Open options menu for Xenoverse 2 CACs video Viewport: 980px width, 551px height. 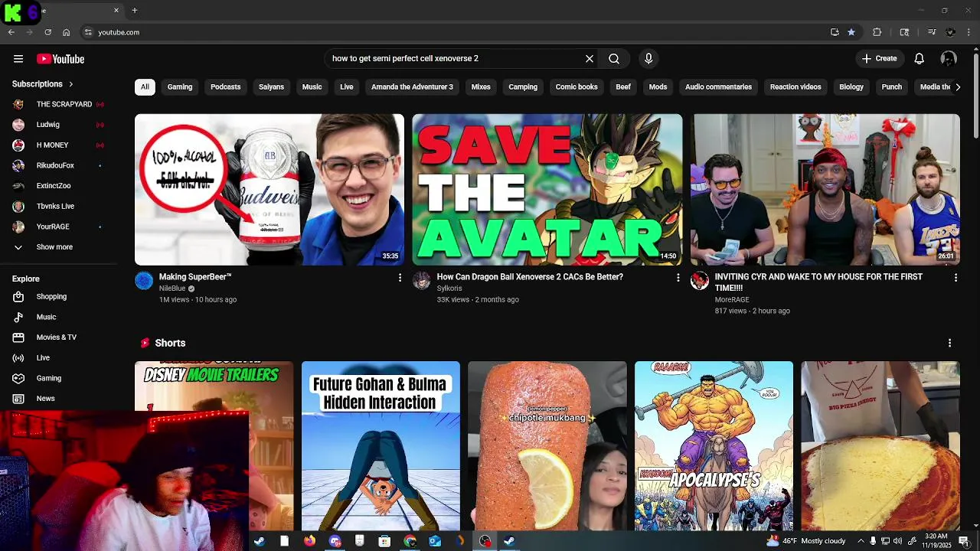(x=678, y=278)
